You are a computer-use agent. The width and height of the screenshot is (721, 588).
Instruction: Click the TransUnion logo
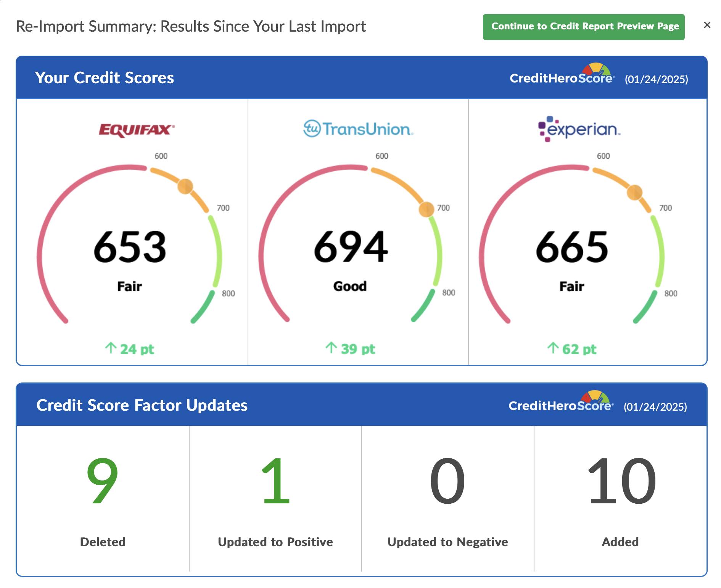pos(358,129)
